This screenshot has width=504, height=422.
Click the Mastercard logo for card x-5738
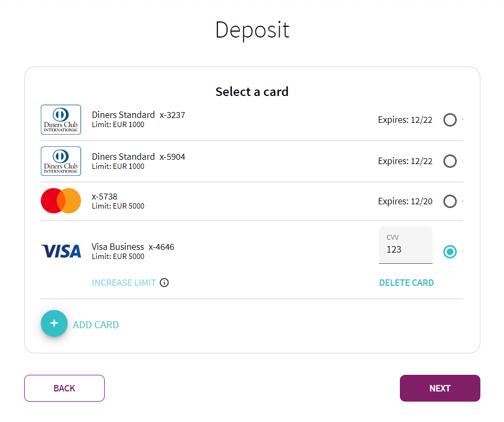[61, 201]
